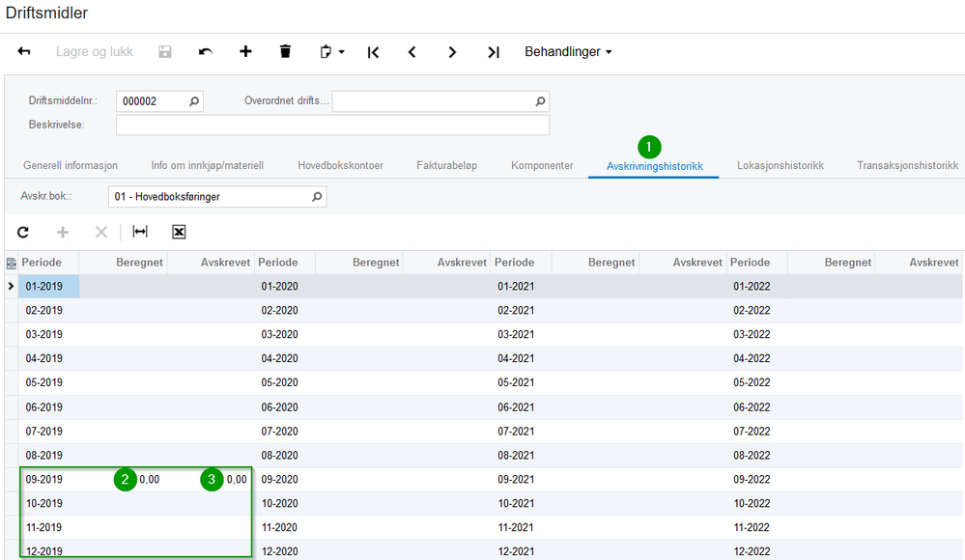
Task: Open Avskr.bok lookup selector
Action: [x=316, y=197]
